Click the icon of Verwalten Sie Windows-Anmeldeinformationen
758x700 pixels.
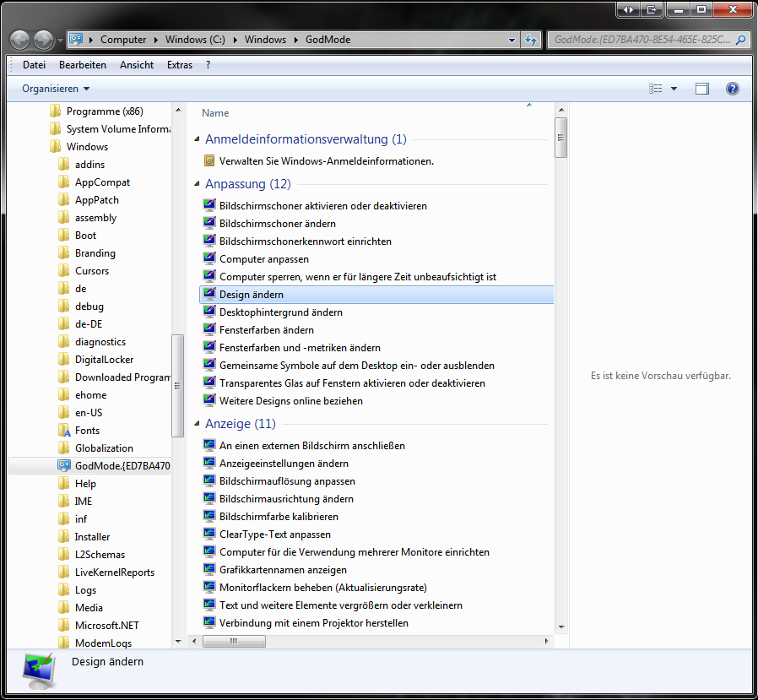point(209,160)
